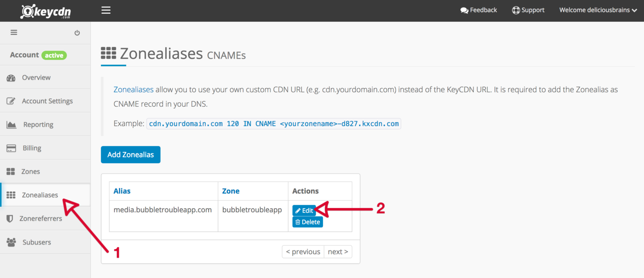Expand the Welcome deliciousbrains dropdown
Screen dimensions: 644x278
coord(600,10)
